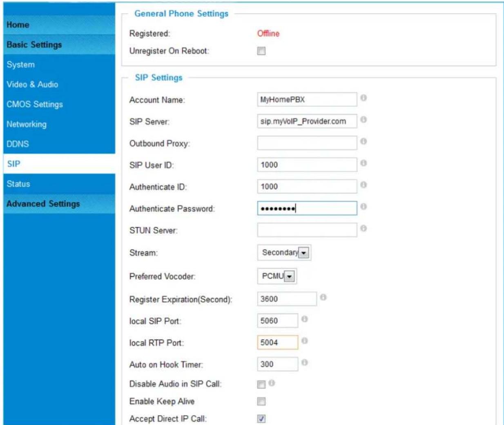
Task: Focus the Account Name field MyHomePBX
Action: click(307, 100)
